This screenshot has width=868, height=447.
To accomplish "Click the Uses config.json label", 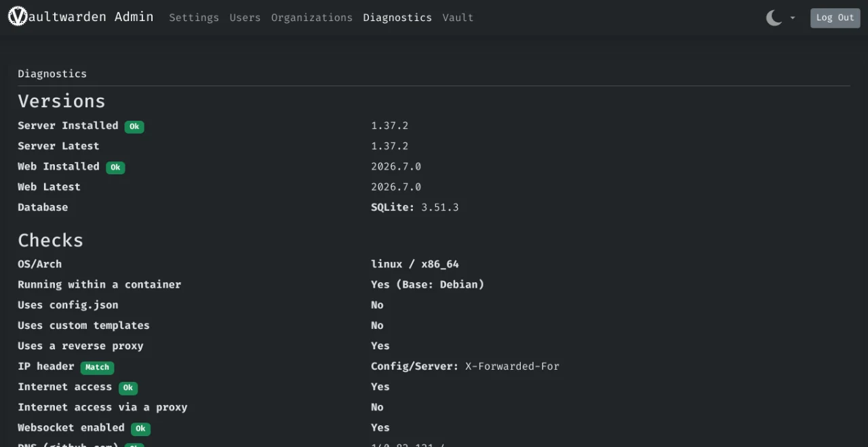I will (x=68, y=305).
